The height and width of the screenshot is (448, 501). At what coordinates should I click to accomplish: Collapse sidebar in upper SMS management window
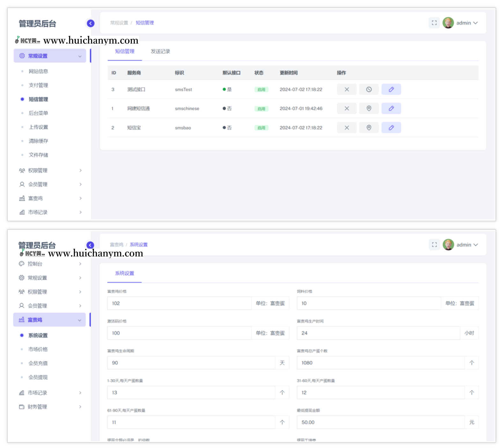91,23
